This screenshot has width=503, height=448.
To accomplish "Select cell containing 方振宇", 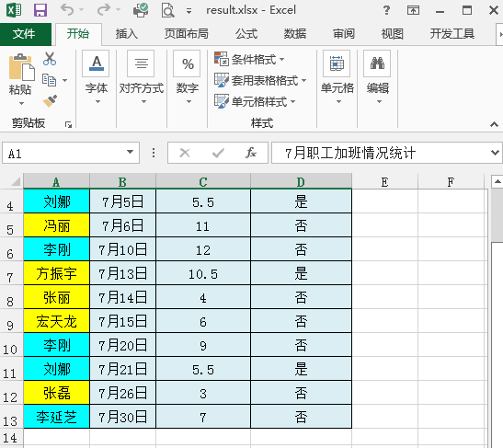I will (57, 273).
